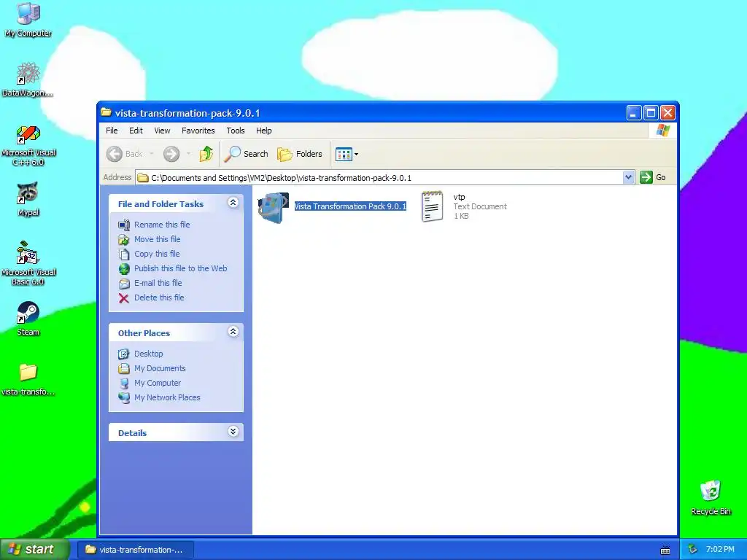Select DataWagon desktop shortcut icon
The height and width of the screenshot is (560, 747).
[28, 74]
